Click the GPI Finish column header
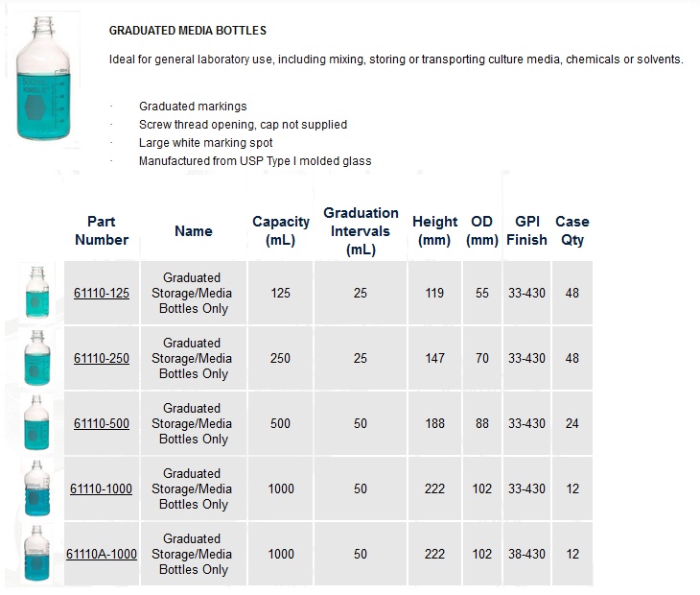The image size is (700, 595). 526,230
